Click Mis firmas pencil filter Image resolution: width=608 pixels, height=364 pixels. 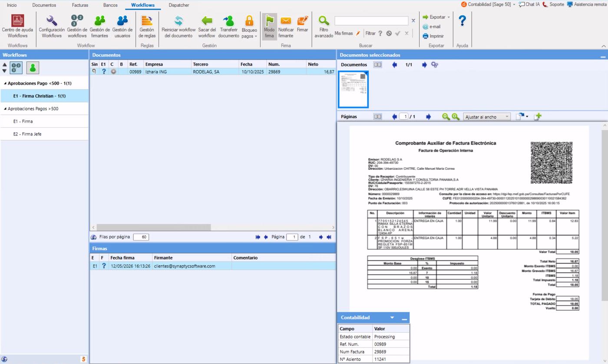(x=347, y=33)
